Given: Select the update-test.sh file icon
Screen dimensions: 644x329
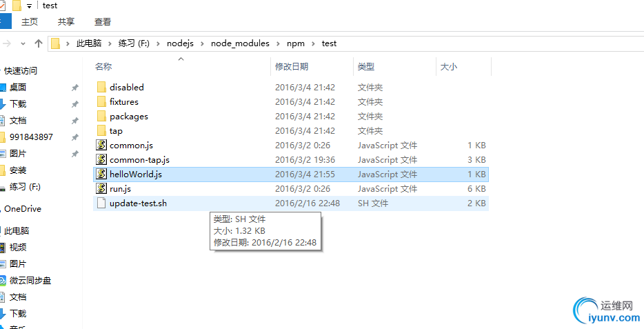Looking at the screenshot, I should (101, 203).
